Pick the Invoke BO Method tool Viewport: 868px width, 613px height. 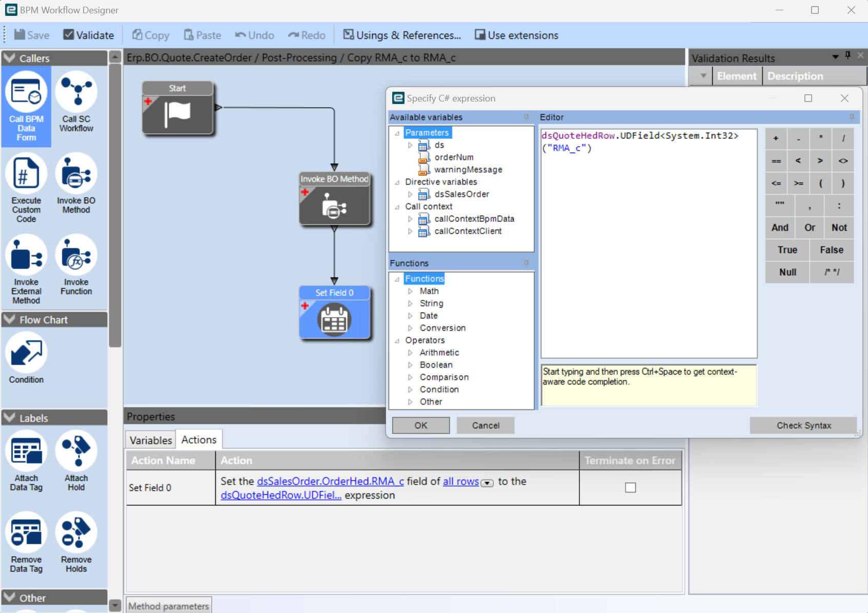[x=76, y=185]
